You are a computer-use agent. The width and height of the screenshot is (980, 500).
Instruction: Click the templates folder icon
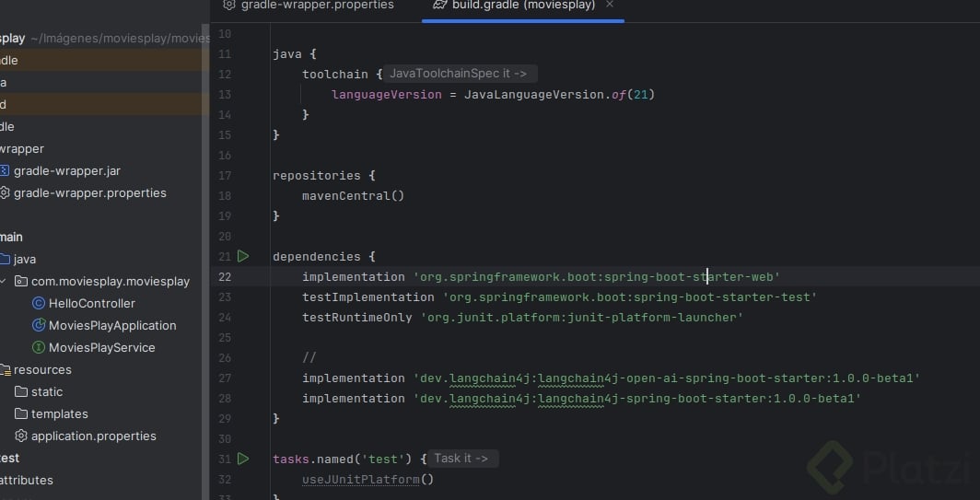[x=20, y=413]
